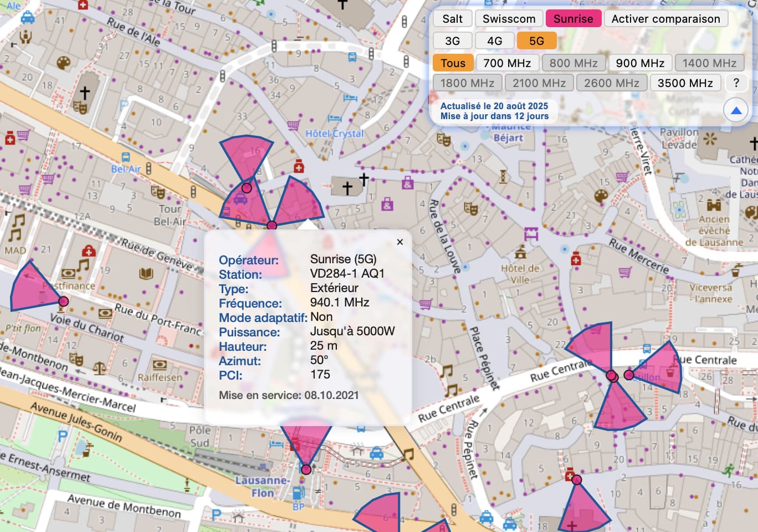Viewport: 758px width, 532px height.
Task: Click 'Lausanne-Flon' station label
Action: (262, 487)
